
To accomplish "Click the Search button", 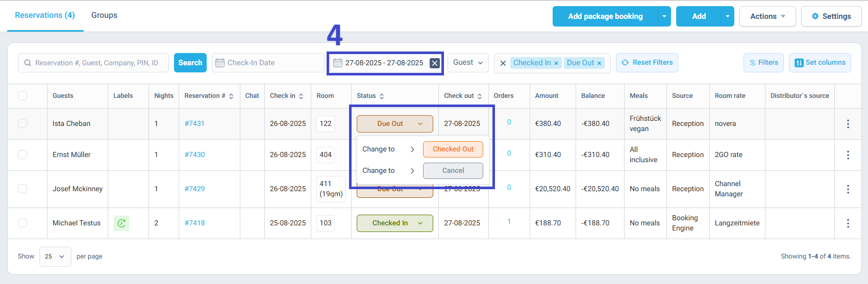I will pyautogui.click(x=190, y=63).
